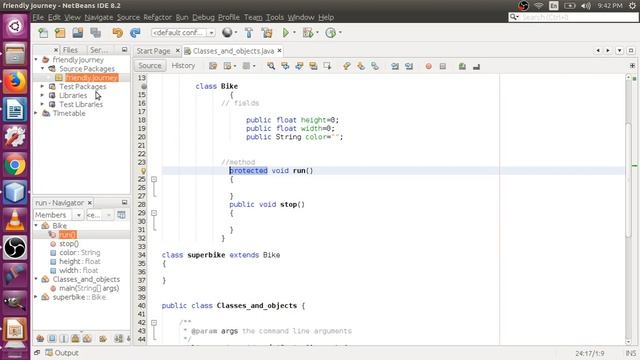640x360 pixels.
Task: Click the Shift Line Left icon
Action: (x=395, y=66)
